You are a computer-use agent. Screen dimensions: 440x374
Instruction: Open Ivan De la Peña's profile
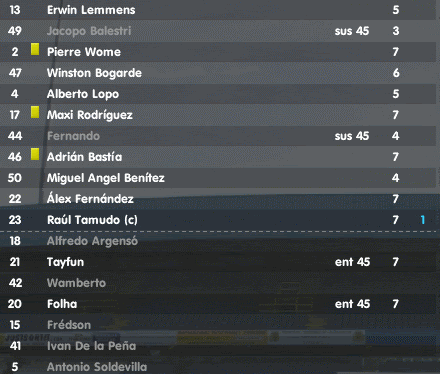click(91, 346)
